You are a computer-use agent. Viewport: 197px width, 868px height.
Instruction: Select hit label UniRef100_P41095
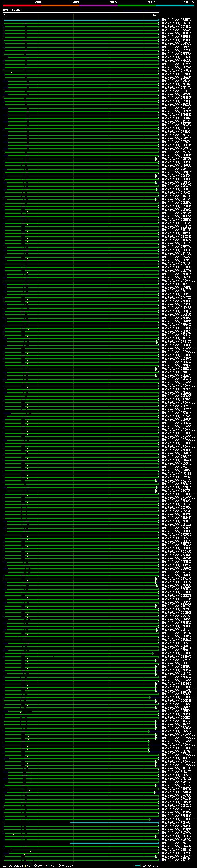click(177, 64)
